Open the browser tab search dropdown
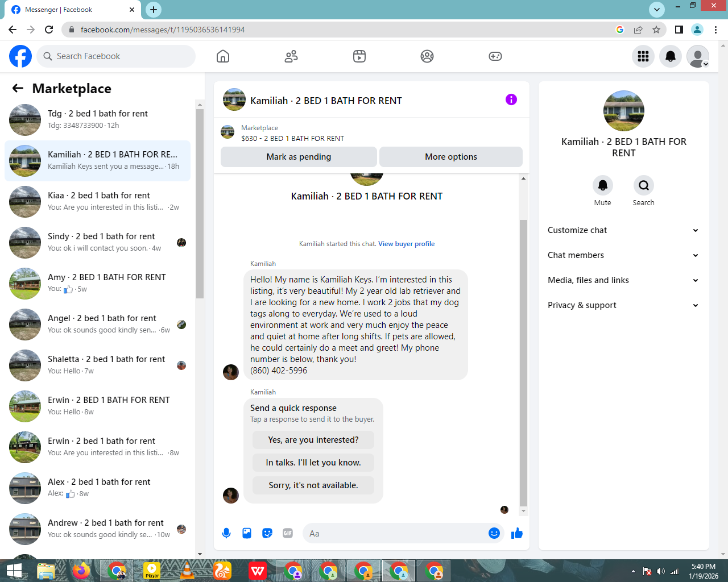The width and height of the screenshot is (728, 582). click(657, 9)
